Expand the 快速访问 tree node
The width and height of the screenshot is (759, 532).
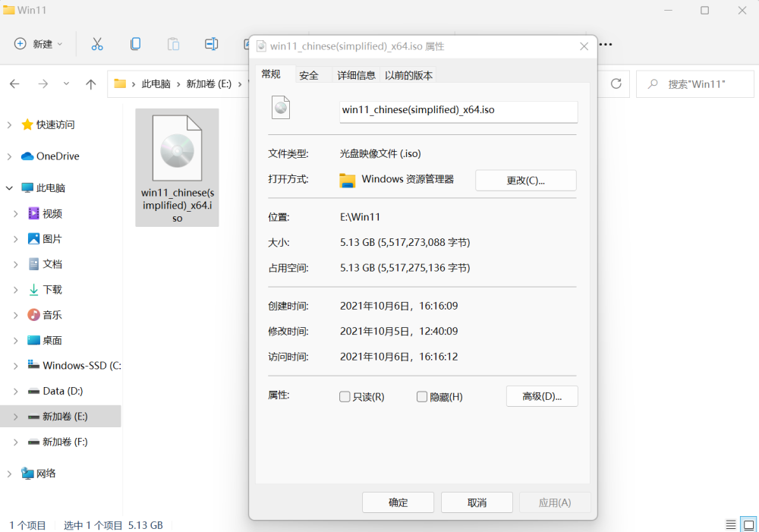coord(9,125)
